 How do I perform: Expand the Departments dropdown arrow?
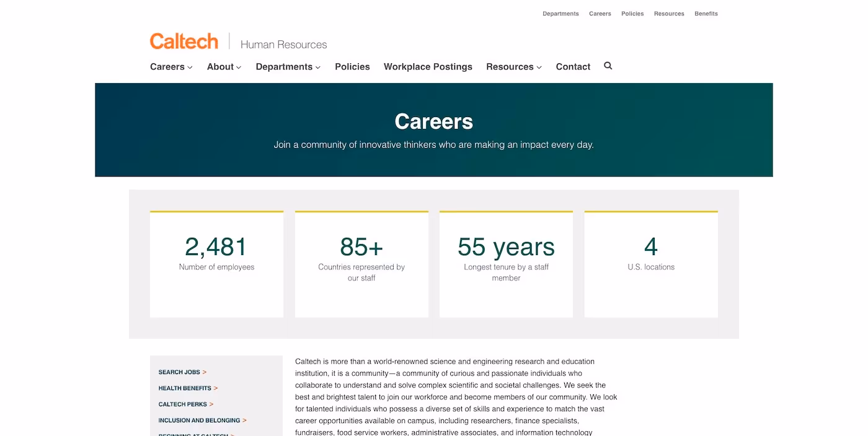(x=317, y=67)
